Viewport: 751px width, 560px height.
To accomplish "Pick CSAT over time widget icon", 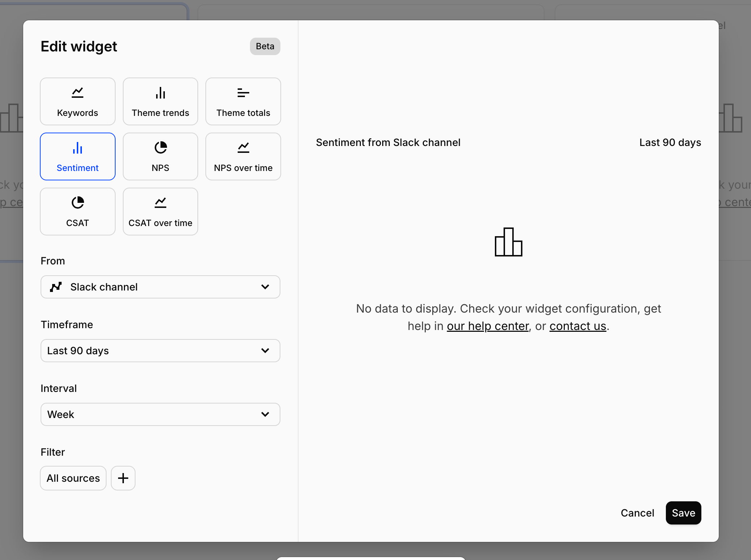I will point(160,203).
